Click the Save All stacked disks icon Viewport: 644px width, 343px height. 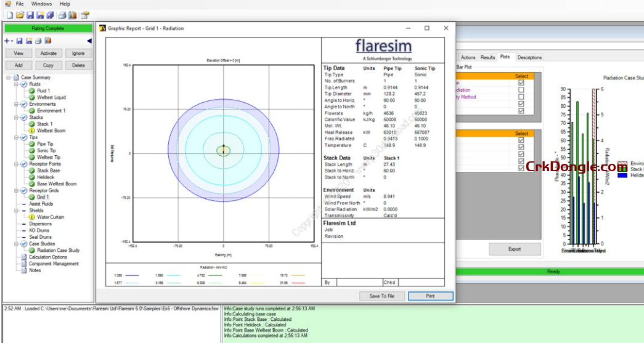pyautogui.click(x=50, y=15)
